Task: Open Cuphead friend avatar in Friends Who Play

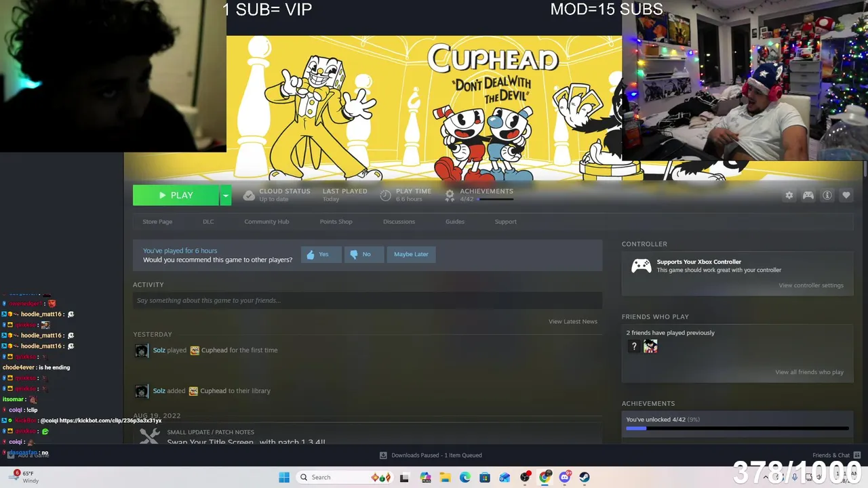Action: tap(650, 346)
